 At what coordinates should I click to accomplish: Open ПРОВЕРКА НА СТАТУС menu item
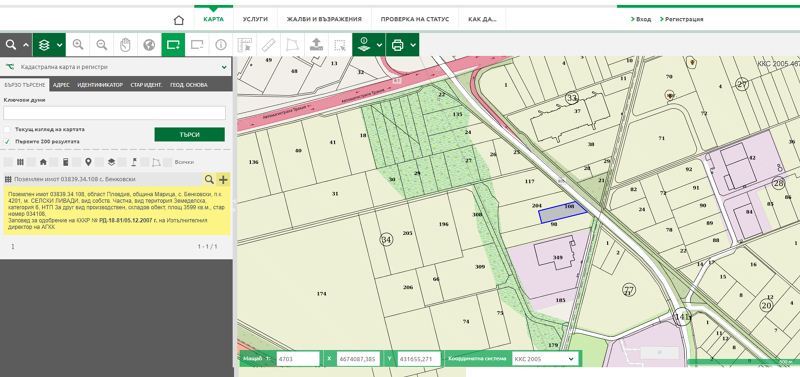coord(415,19)
